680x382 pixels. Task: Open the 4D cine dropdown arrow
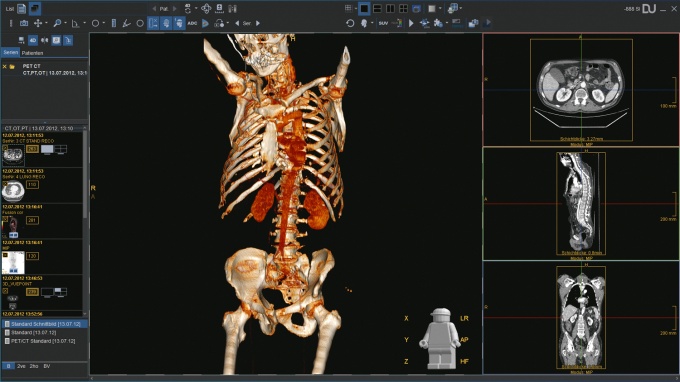click(196, 8)
